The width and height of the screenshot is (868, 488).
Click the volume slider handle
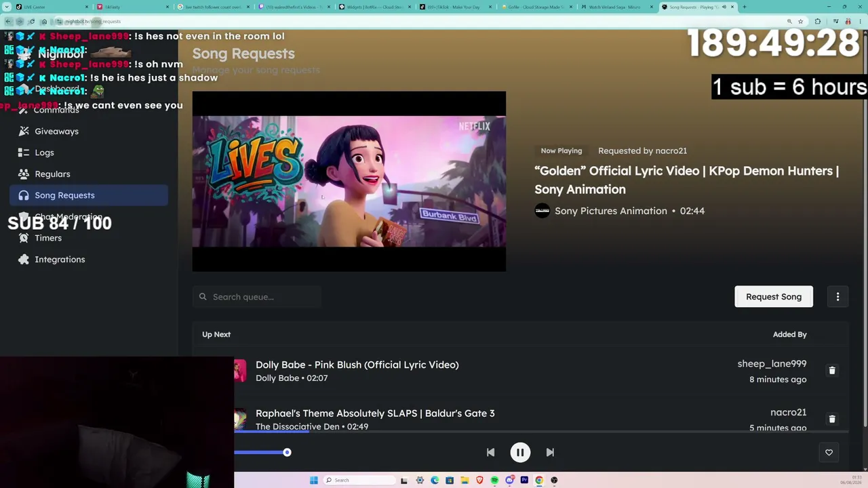coord(287,452)
